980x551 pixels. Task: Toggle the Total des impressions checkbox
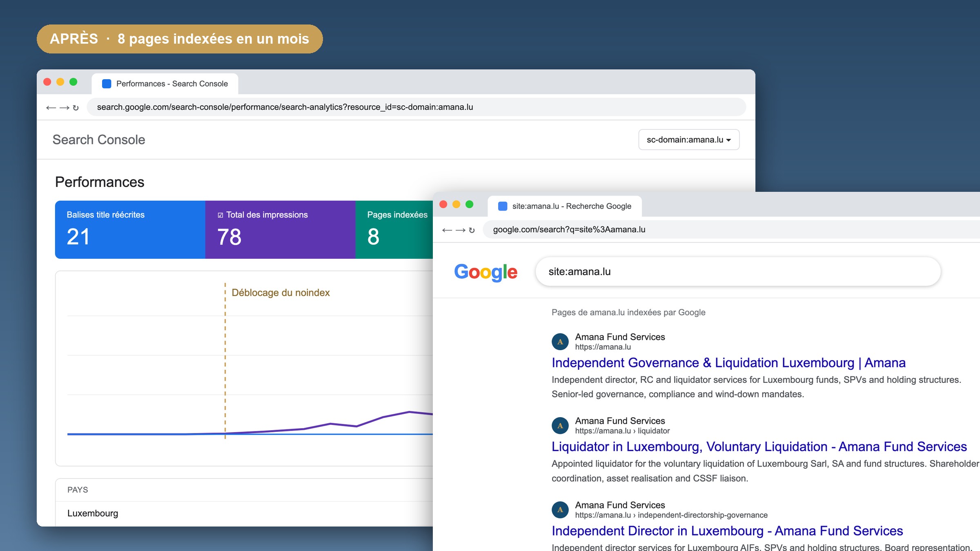pyautogui.click(x=220, y=215)
